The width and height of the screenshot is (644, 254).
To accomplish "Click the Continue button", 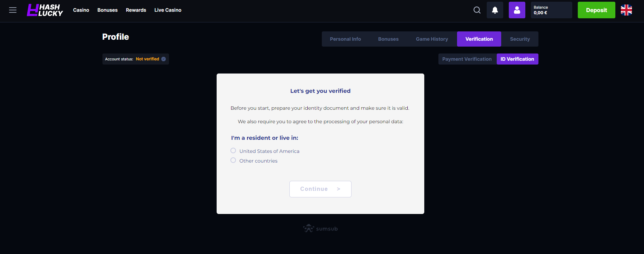I will tap(320, 189).
